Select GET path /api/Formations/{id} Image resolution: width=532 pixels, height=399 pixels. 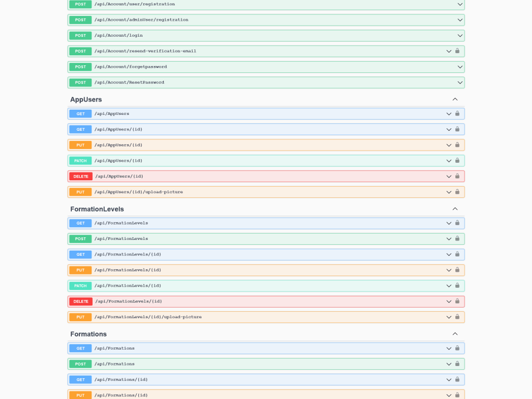pyautogui.click(x=121, y=379)
